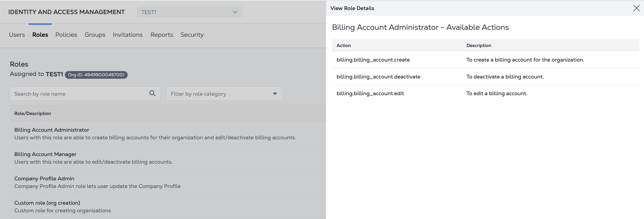Switch to the Users tab
This screenshot has width=644, height=219.
point(17,35)
